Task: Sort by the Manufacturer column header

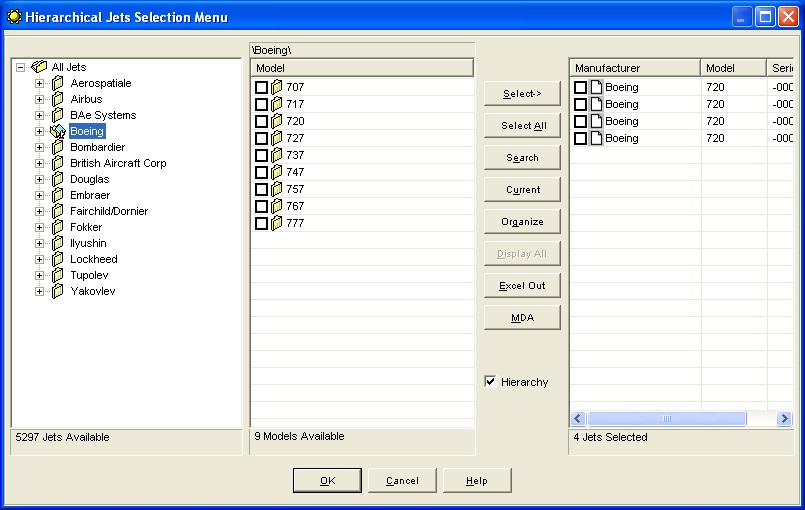Action: [636, 68]
